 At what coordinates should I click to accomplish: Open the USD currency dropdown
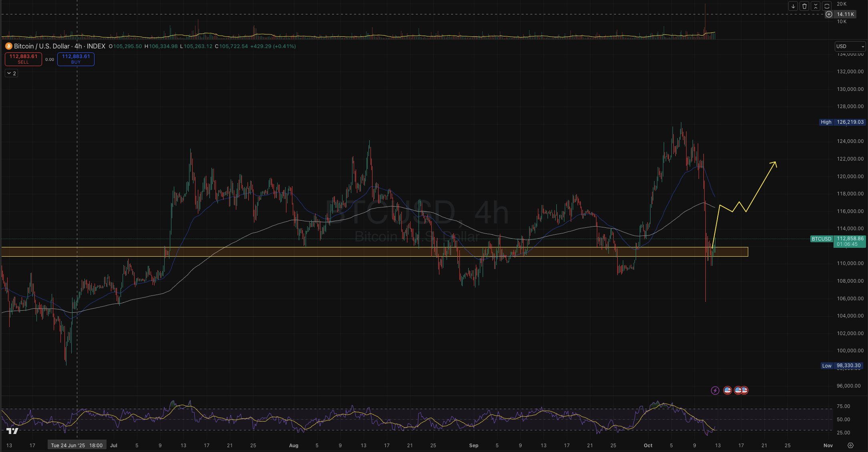pos(850,46)
